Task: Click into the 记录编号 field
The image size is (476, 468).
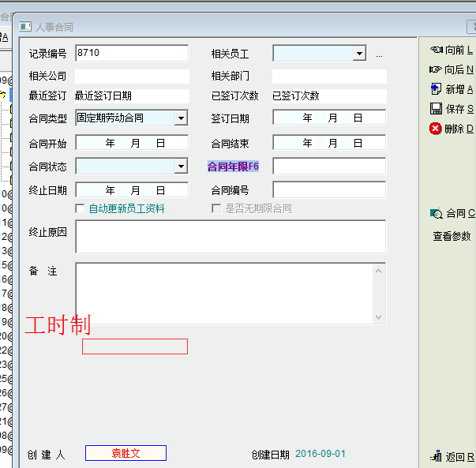Action: tap(132, 54)
